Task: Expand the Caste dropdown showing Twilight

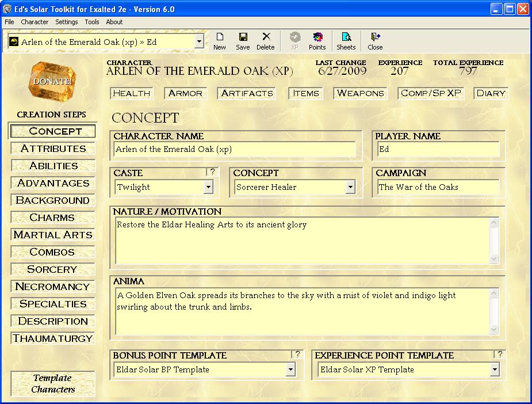Action: point(208,187)
